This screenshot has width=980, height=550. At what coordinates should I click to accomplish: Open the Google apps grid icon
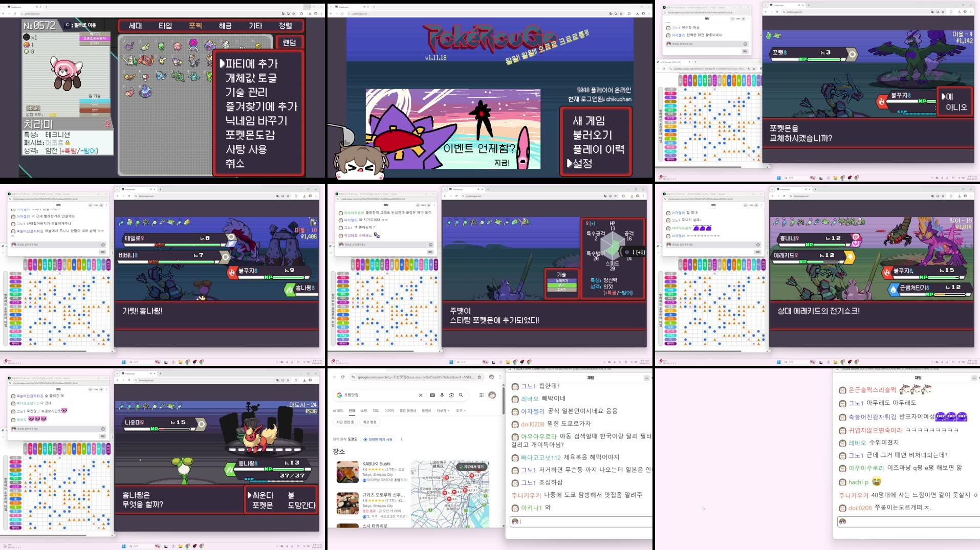tap(481, 395)
